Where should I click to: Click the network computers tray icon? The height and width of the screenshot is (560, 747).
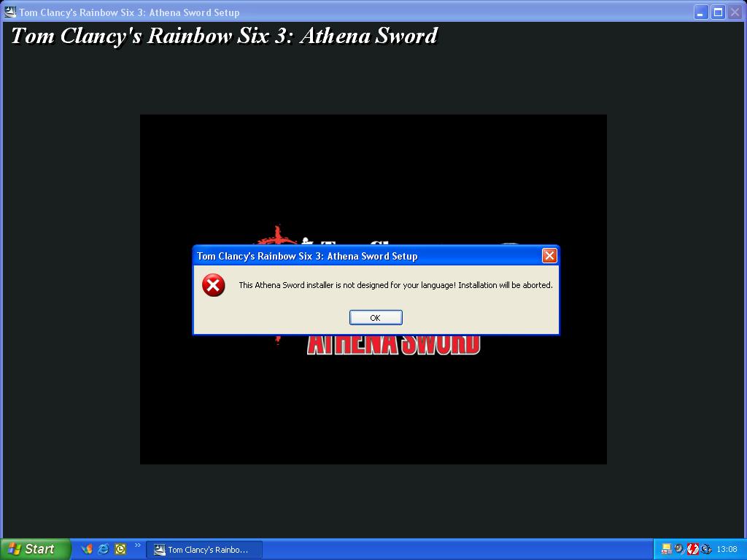click(666, 549)
